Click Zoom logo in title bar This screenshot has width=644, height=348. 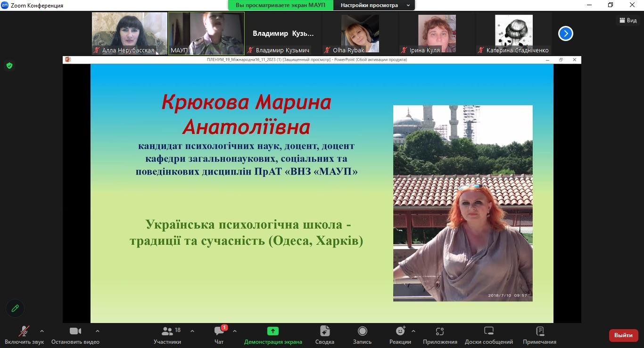click(5, 5)
